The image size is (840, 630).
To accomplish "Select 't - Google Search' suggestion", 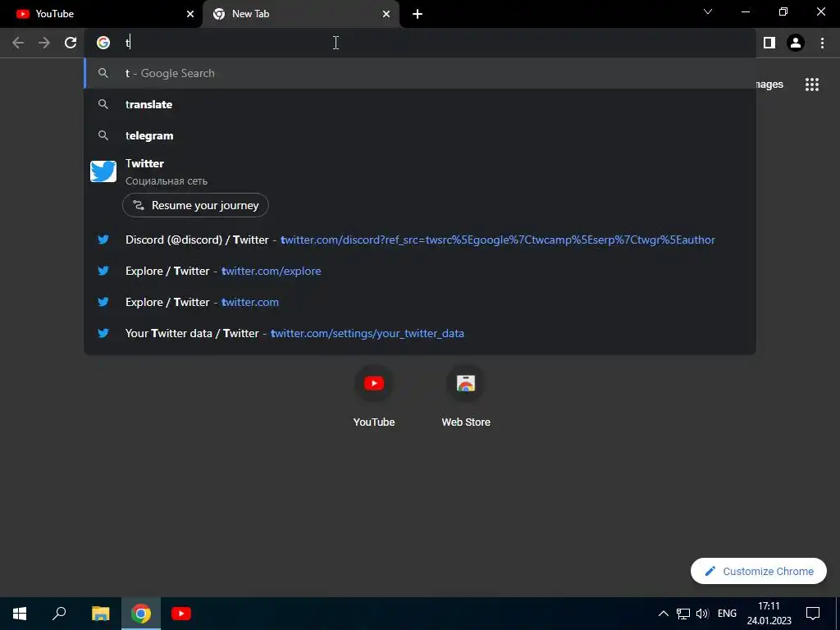I will [420, 73].
